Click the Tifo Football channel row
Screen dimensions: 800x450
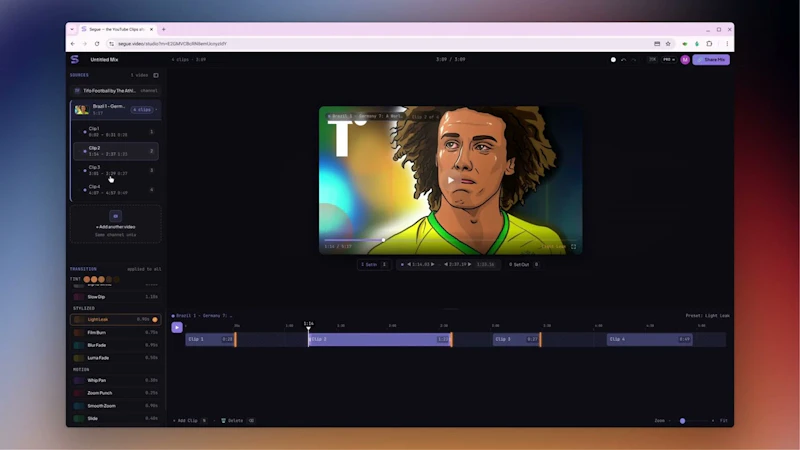[x=116, y=91]
